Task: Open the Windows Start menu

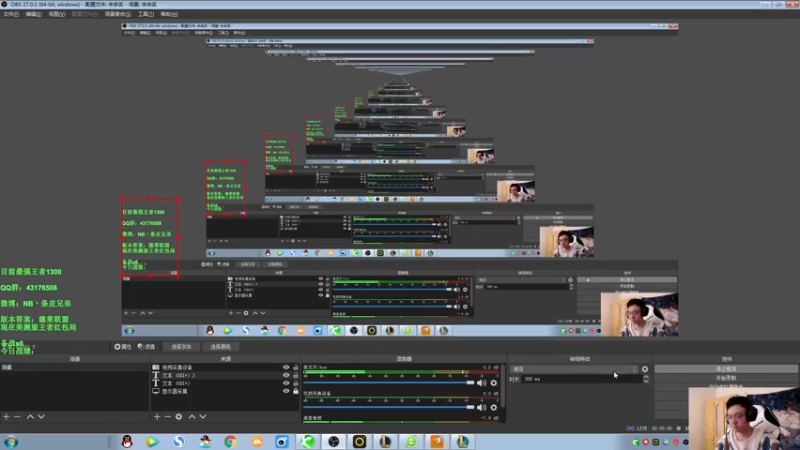Action: click(11, 441)
